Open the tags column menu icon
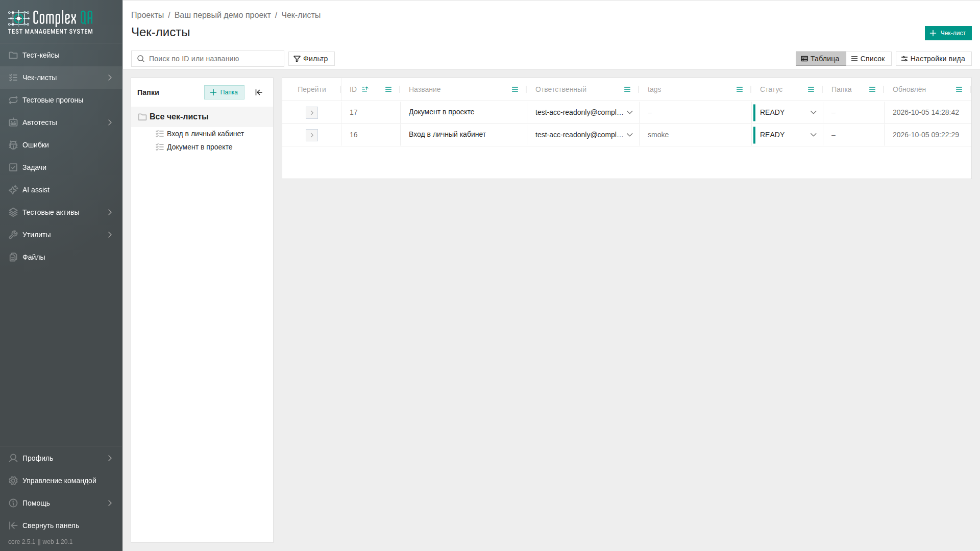Viewport: 980px width, 551px height. click(x=740, y=89)
